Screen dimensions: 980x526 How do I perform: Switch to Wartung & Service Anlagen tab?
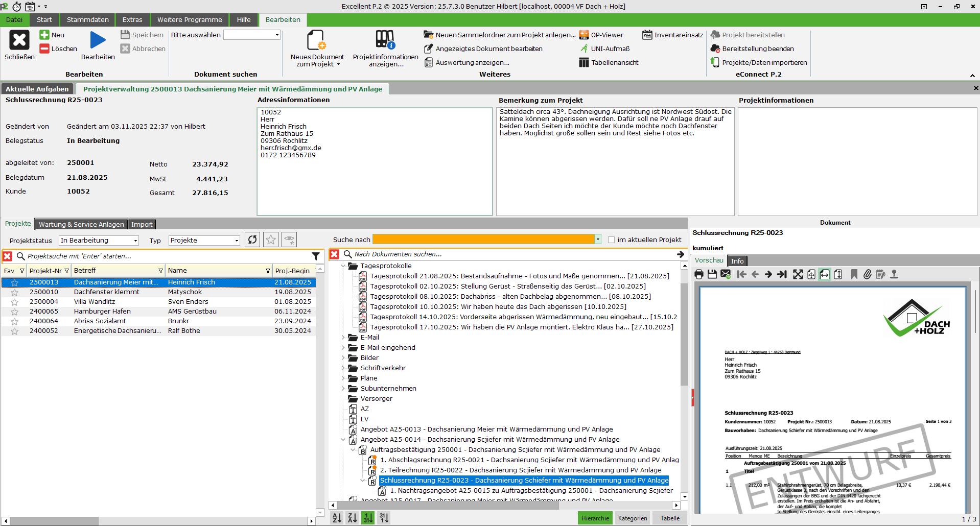pos(81,224)
